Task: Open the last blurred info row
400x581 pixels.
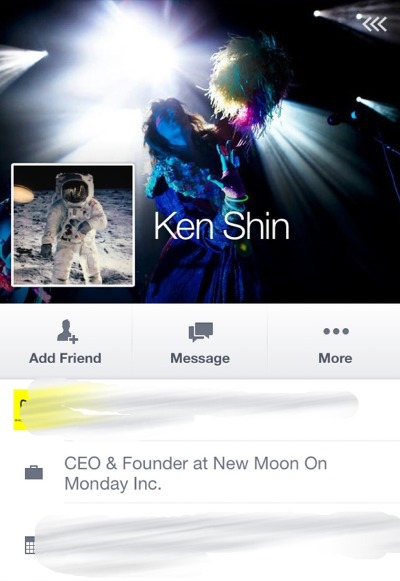Action: [x=200, y=543]
